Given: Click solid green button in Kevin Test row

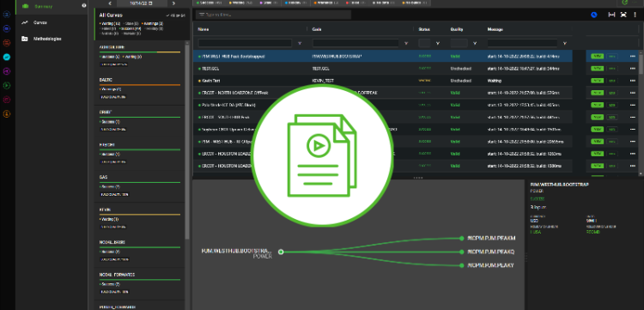Looking at the screenshot, I should coord(597,81).
